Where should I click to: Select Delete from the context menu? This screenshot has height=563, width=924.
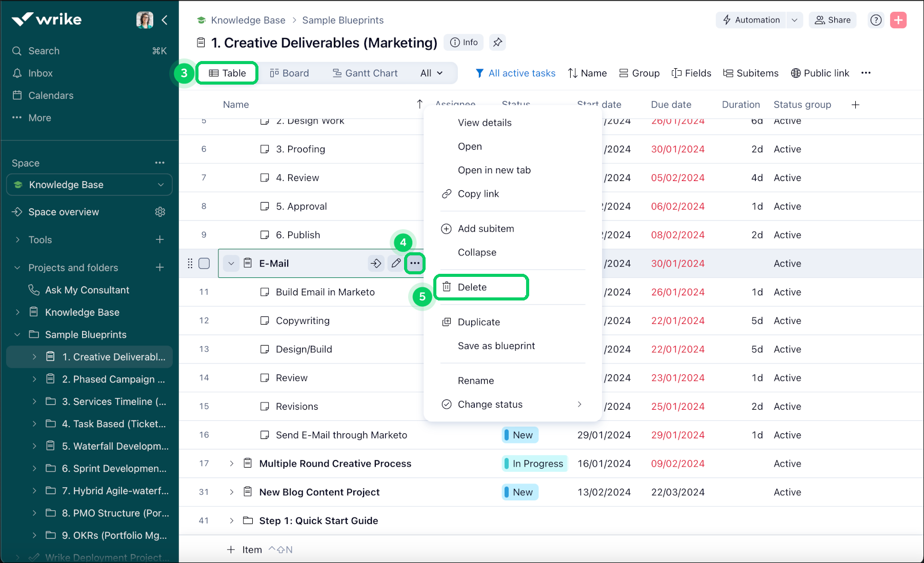coord(472,287)
